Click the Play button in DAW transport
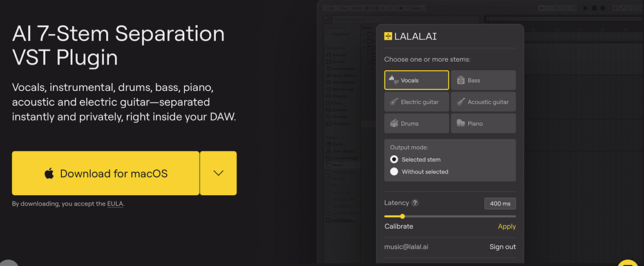644x266 pixels. click(586, 8)
